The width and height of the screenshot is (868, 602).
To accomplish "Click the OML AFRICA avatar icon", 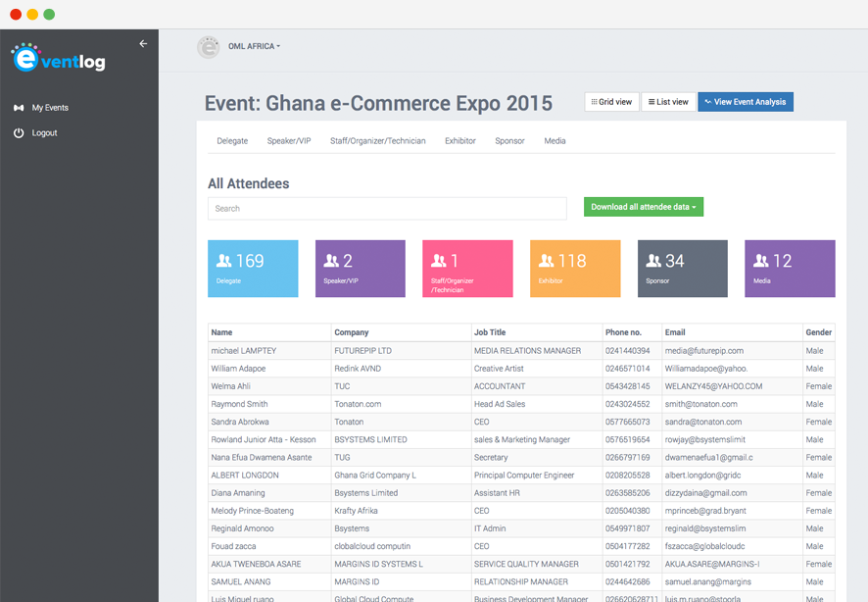I will pos(209,47).
